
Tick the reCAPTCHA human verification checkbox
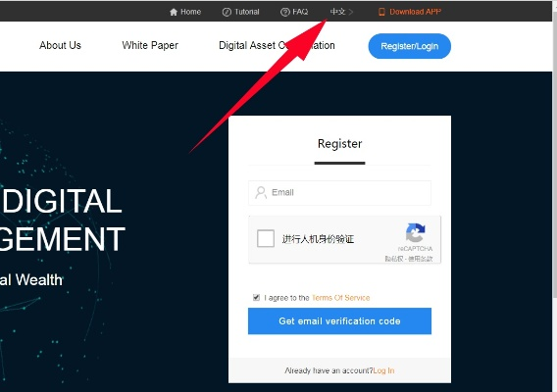click(x=266, y=238)
